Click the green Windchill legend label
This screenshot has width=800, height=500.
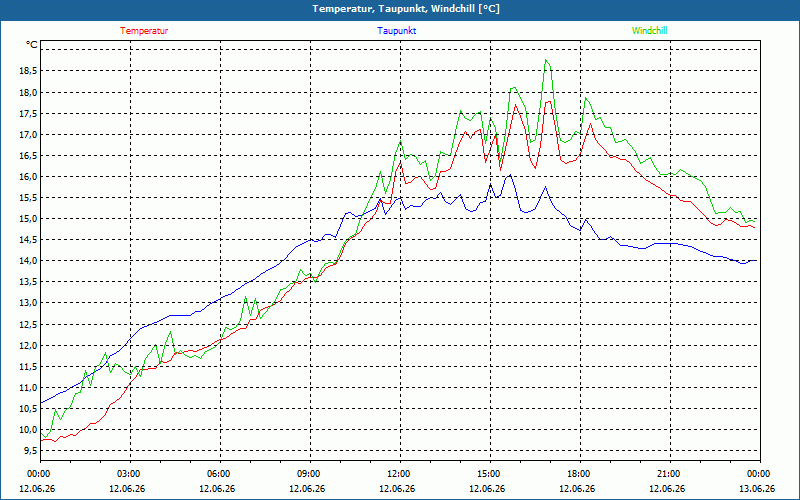point(649,31)
